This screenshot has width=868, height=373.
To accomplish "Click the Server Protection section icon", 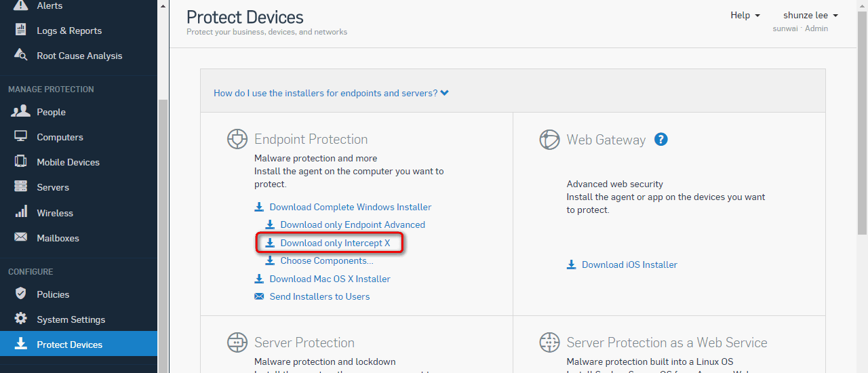I will click(x=237, y=342).
